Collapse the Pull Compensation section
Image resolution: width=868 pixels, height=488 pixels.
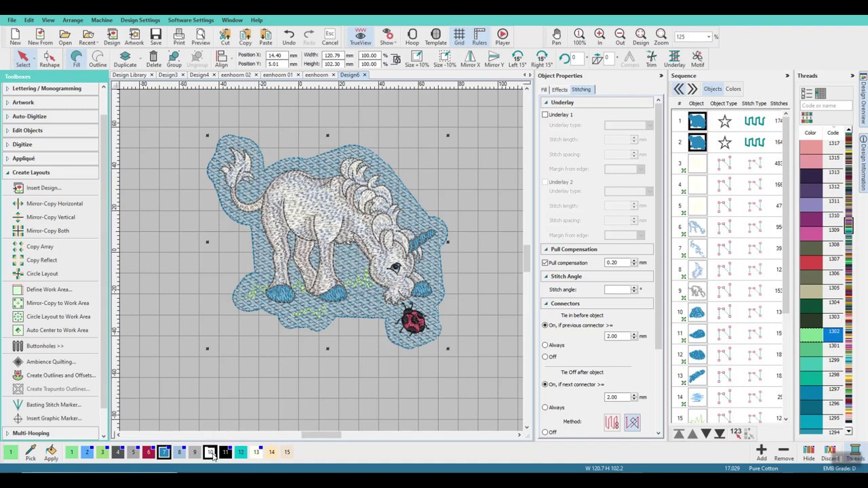[x=545, y=249]
